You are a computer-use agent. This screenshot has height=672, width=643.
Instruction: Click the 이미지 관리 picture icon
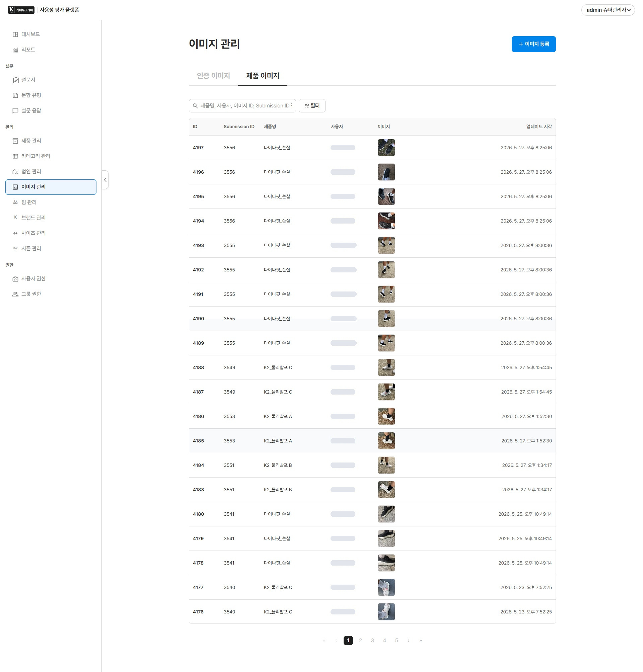[x=15, y=187]
